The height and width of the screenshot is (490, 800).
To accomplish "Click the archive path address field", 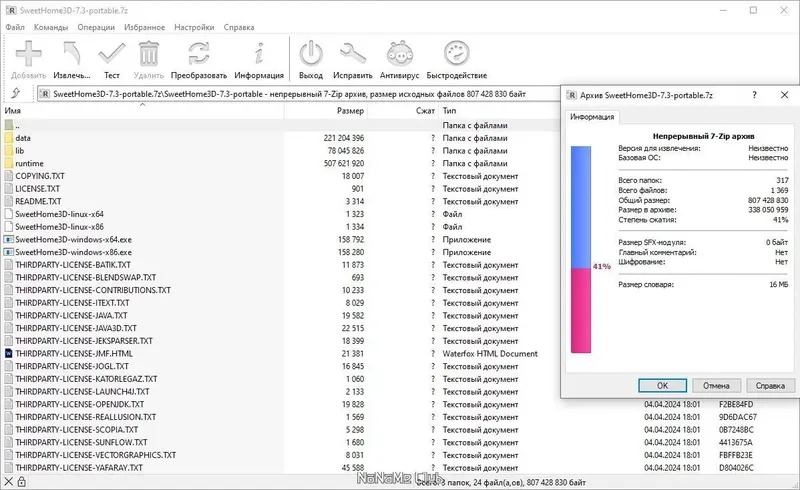I will (x=298, y=94).
